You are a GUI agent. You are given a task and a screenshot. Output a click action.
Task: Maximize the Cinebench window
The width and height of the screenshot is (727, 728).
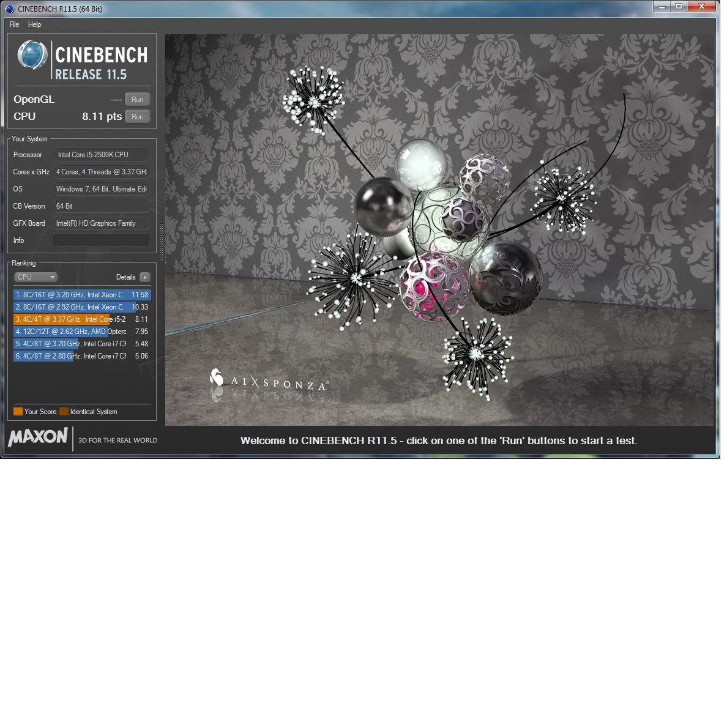point(679,7)
